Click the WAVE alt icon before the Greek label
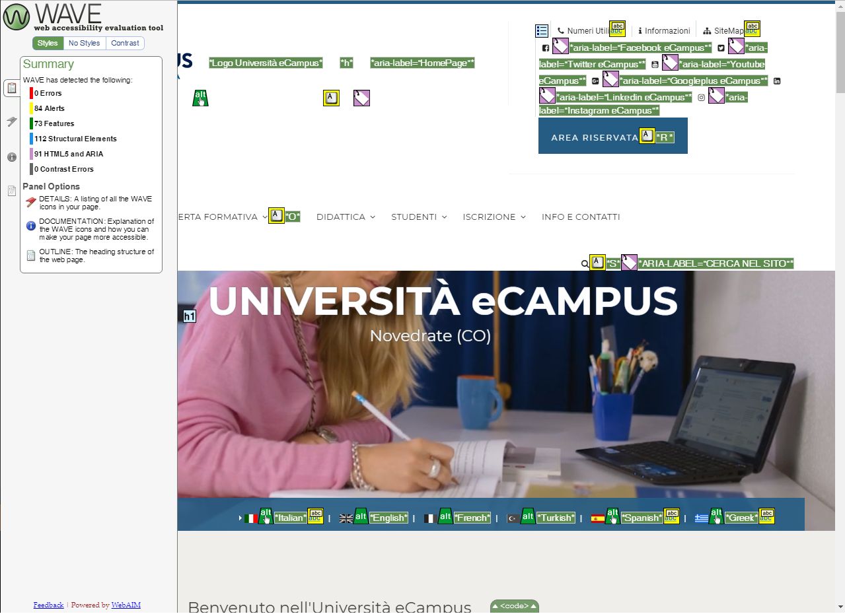 click(716, 516)
